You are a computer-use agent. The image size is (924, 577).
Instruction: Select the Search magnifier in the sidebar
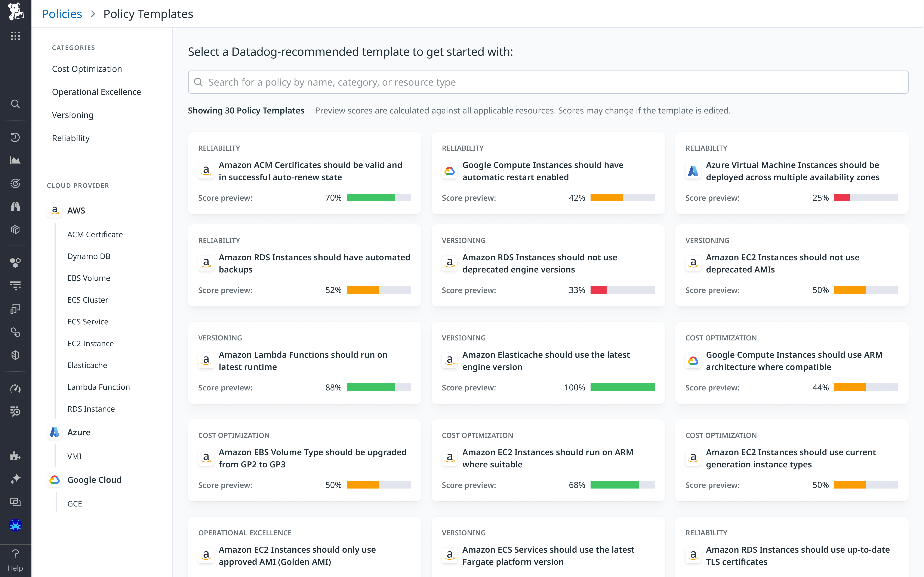[15, 104]
